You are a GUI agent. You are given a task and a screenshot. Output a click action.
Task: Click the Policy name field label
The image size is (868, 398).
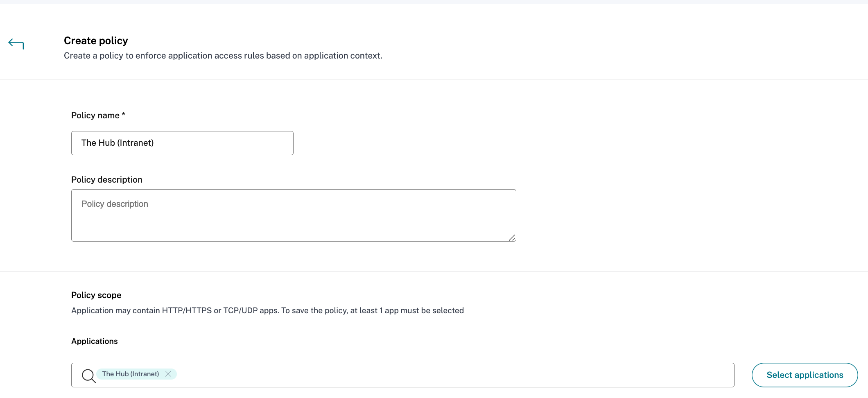tap(95, 115)
